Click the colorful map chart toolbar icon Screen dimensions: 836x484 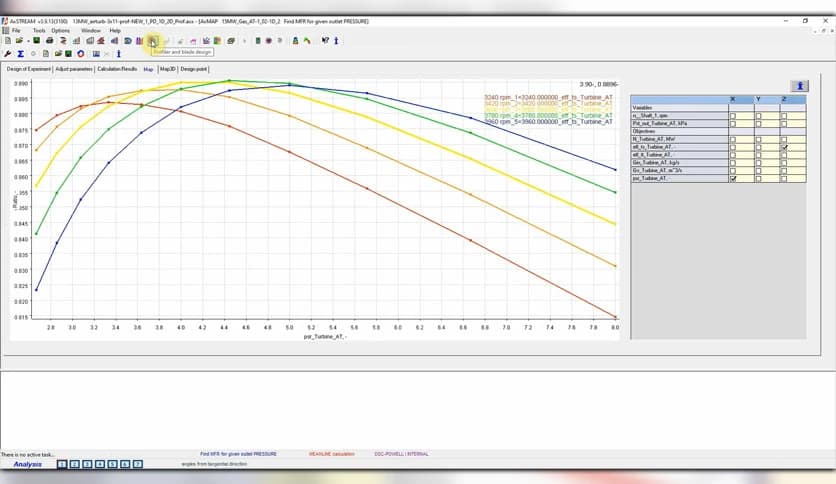pos(217,41)
